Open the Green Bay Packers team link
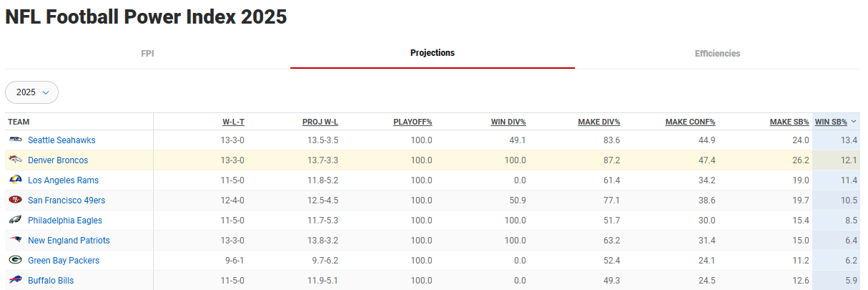This screenshot has height=290, width=868. [64, 261]
